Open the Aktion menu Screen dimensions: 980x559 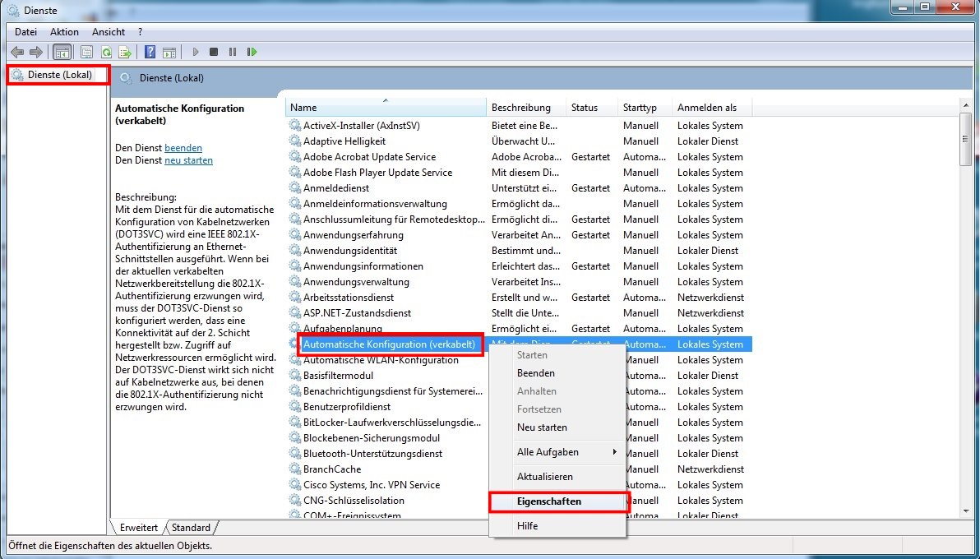(x=64, y=32)
